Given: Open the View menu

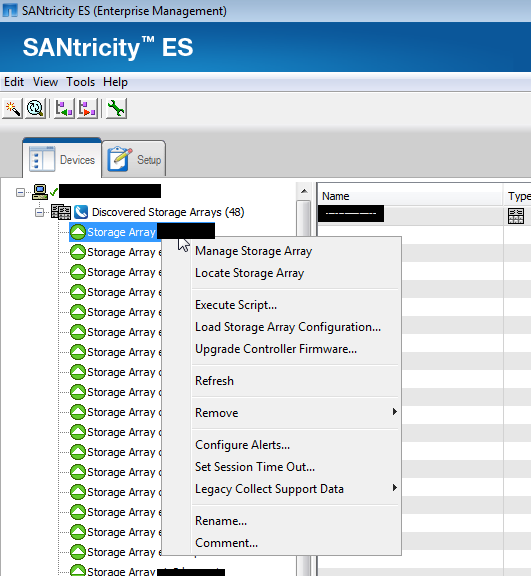Looking at the screenshot, I should (x=45, y=82).
